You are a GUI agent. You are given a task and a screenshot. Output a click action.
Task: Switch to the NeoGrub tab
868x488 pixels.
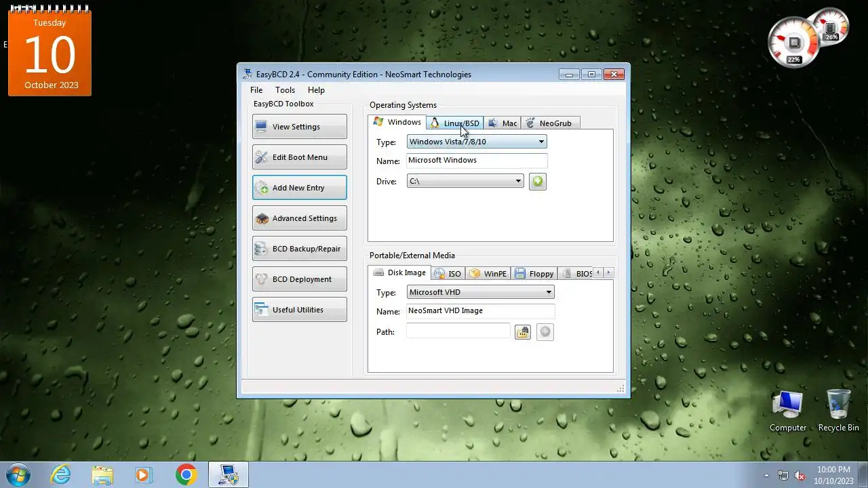(x=550, y=123)
